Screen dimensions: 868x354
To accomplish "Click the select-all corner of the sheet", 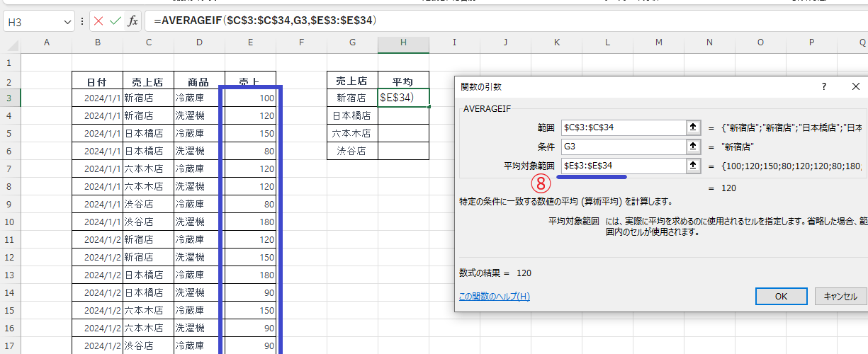I will 10,43.
